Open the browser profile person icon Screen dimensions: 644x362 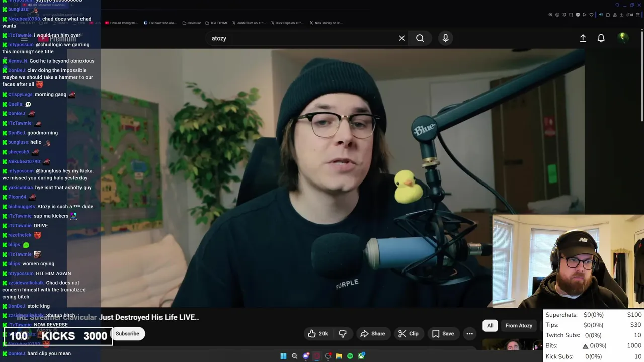point(615,15)
